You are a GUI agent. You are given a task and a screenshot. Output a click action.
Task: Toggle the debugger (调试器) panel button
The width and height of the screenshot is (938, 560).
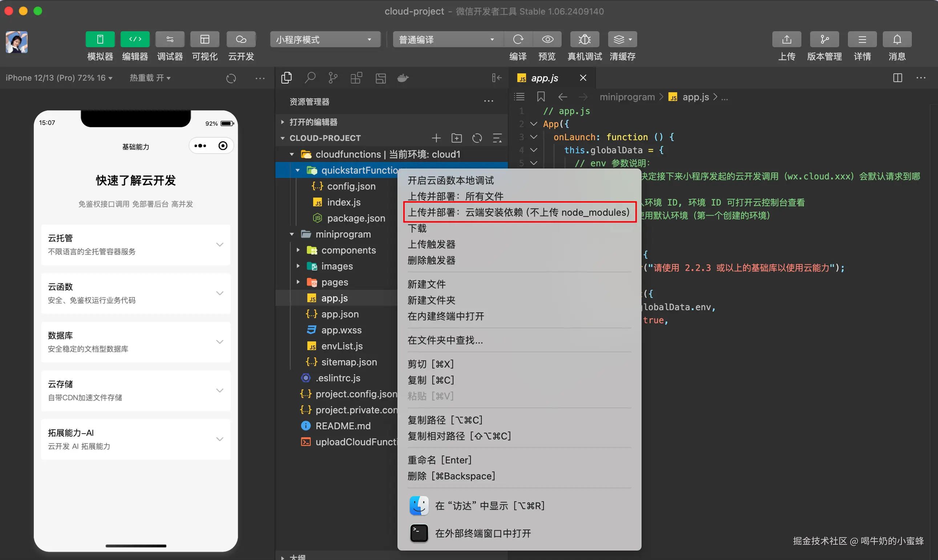click(170, 39)
